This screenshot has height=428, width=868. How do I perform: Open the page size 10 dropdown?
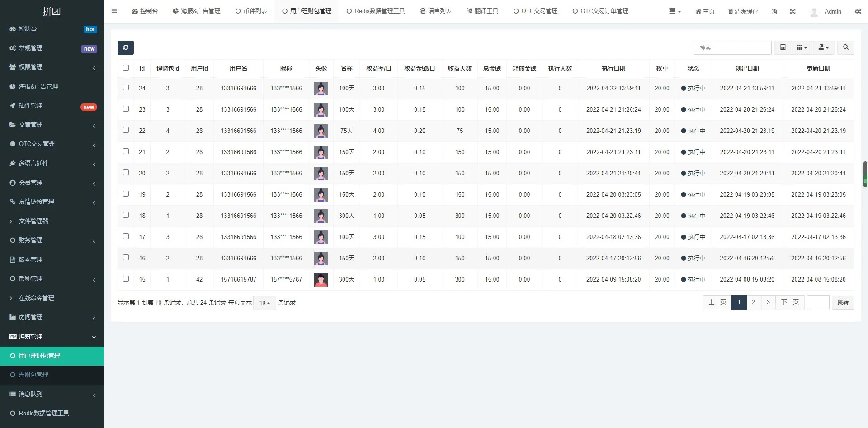pyautogui.click(x=264, y=303)
